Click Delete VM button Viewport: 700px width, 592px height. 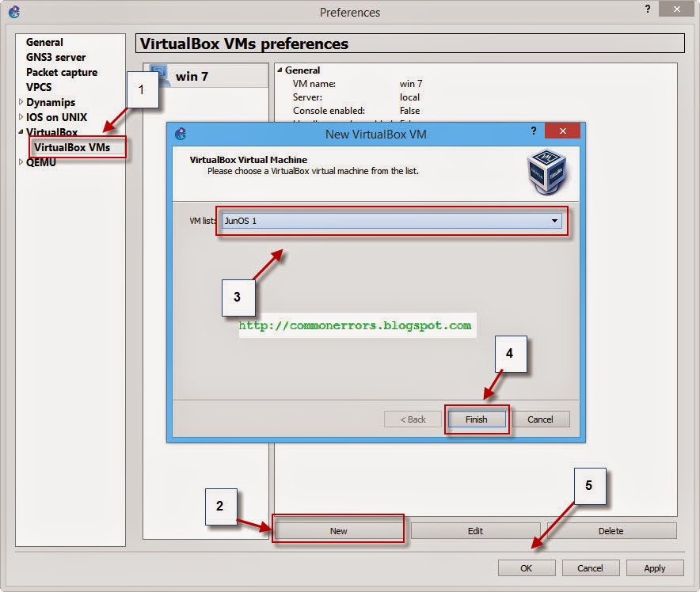(x=611, y=531)
